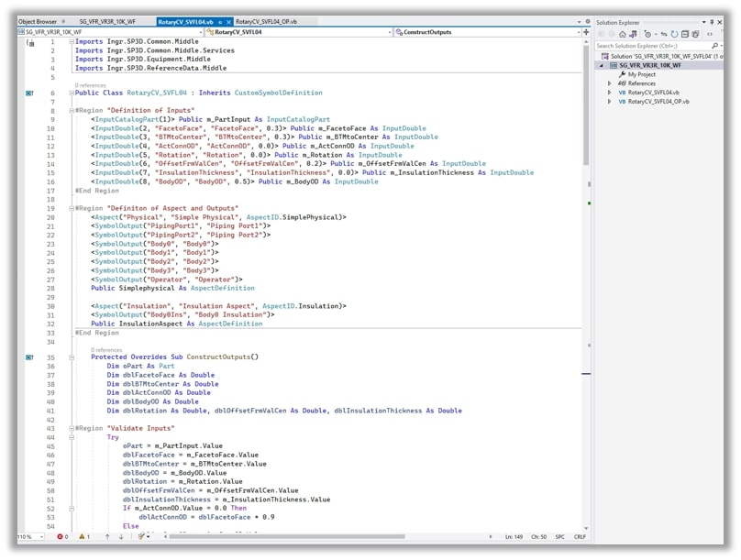Click horizontal scrollbar thumb under code
The image size is (741, 560).
click(x=286, y=536)
